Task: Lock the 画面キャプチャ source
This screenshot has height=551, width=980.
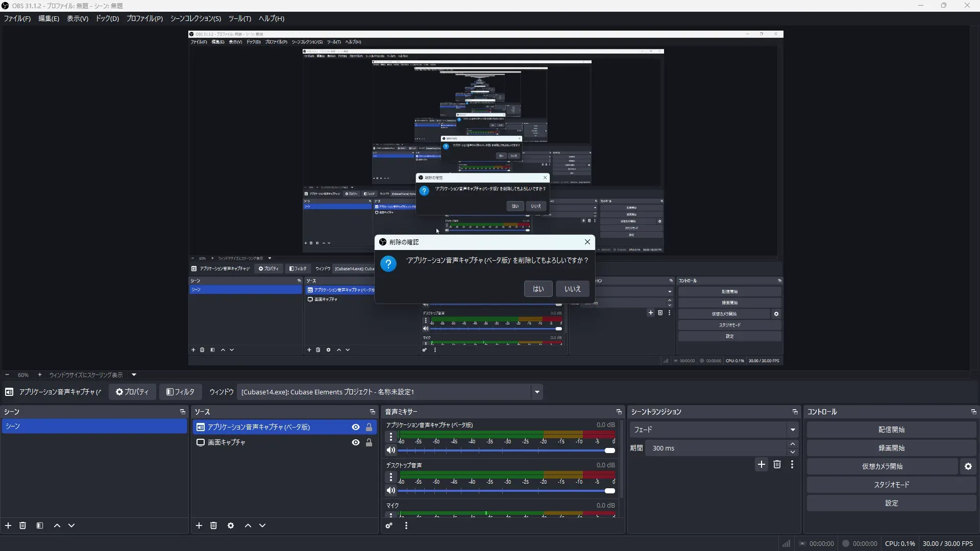Action: (x=369, y=442)
